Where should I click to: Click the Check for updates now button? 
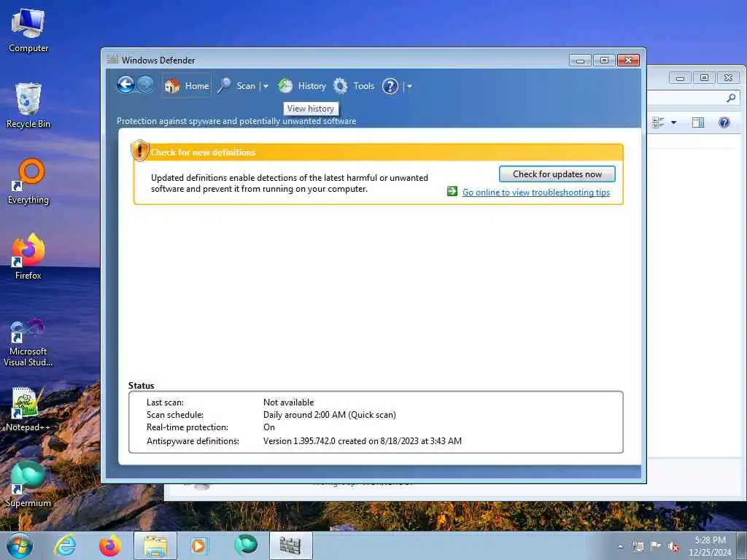tap(557, 174)
